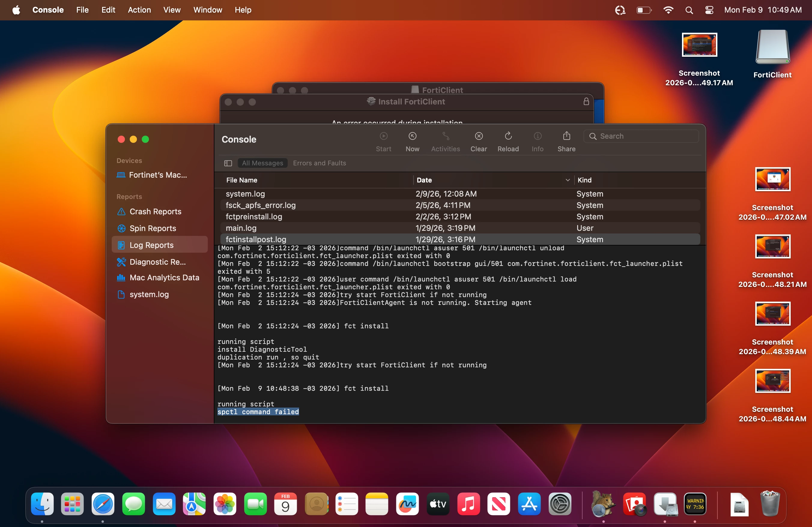Open Finder from the Dock

click(42, 504)
